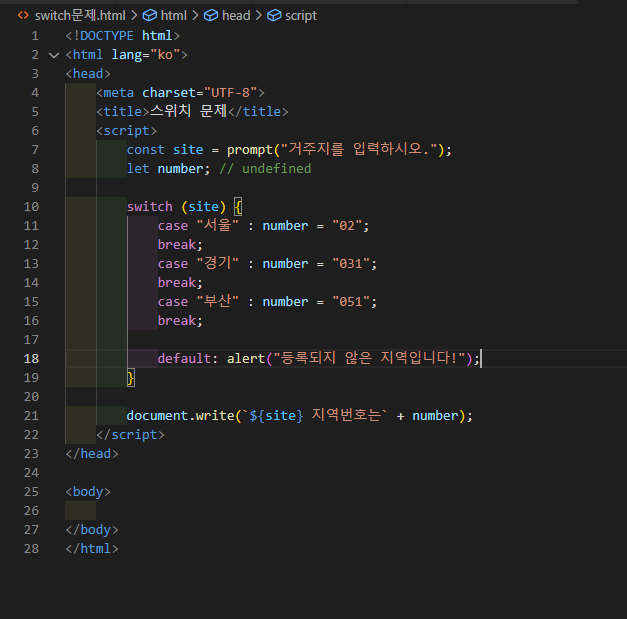This screenshot has height=619, width=627.
Task: Click the "031" value string
Action: (351, 264)
